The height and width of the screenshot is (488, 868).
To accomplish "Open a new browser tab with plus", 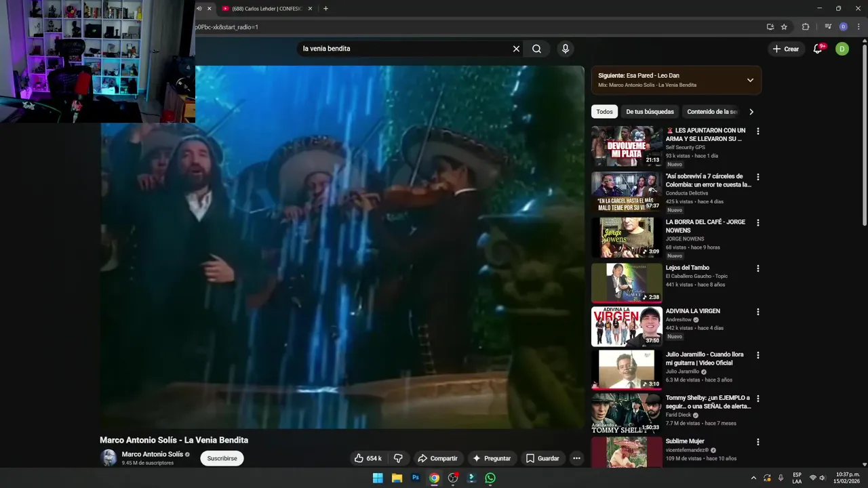I will tap(325, 9).
